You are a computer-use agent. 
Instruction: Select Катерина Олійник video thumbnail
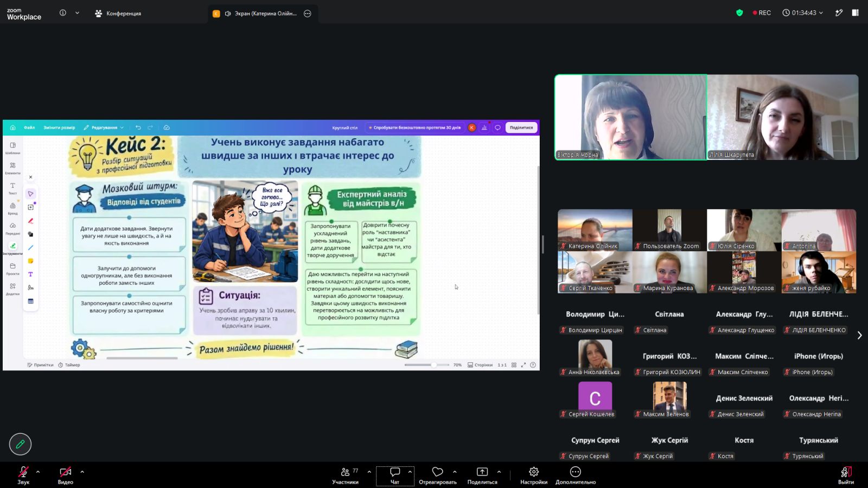click(x=595, y=230)
